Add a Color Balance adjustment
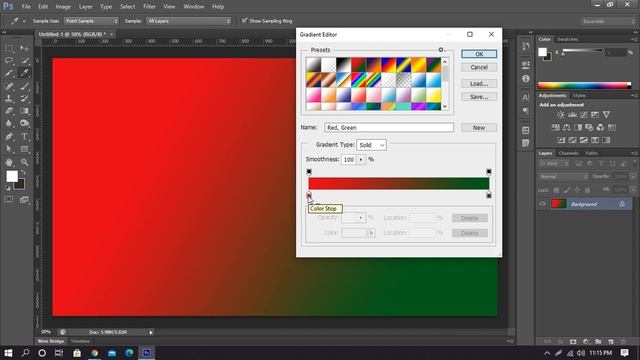Image resolution: width=640 pixels, height=360 pixels. point(567,128)
